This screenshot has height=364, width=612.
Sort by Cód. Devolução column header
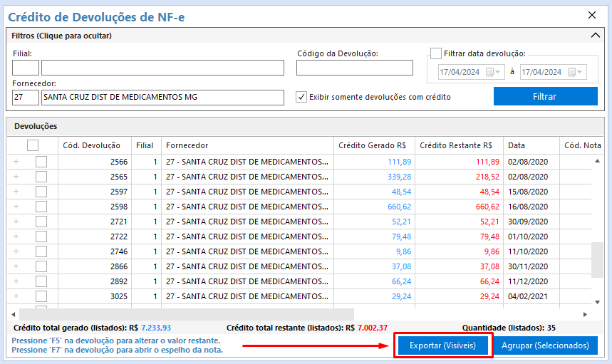[x=92, y=145]
